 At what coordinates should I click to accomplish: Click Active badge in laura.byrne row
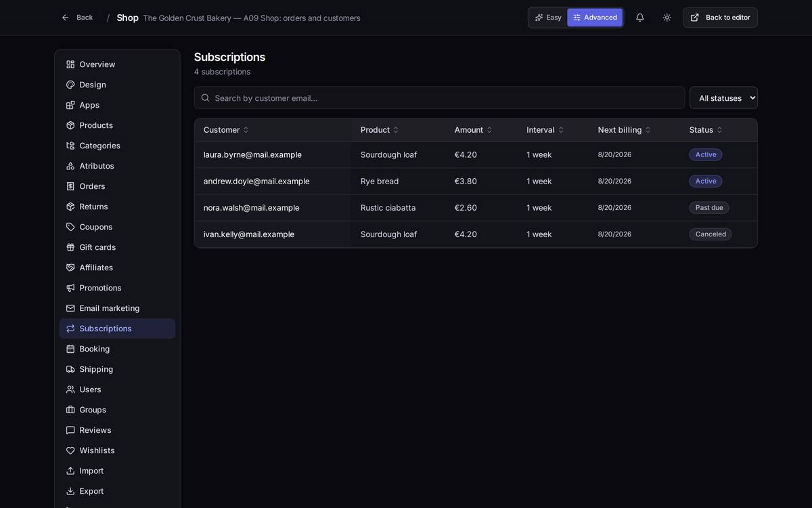(x=706, y=154)
